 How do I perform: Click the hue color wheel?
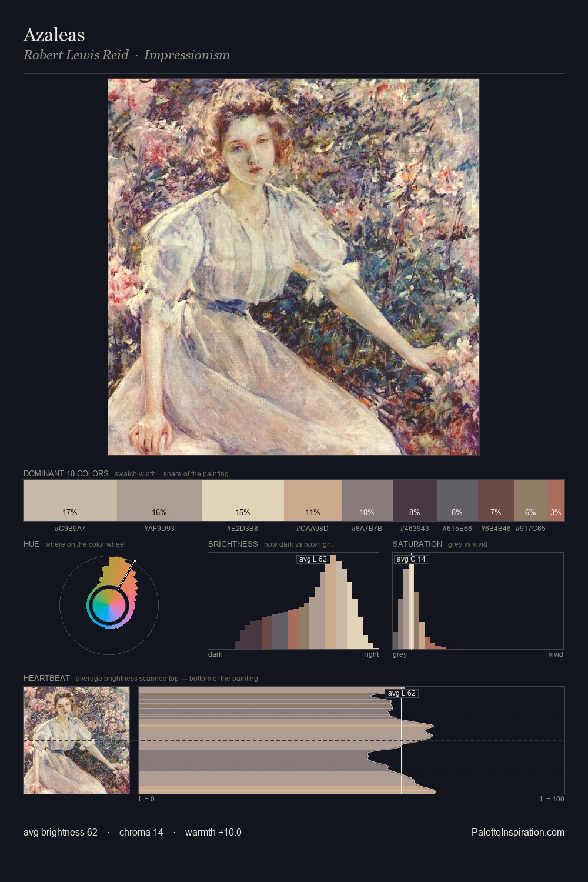click(x=109, y=605)
